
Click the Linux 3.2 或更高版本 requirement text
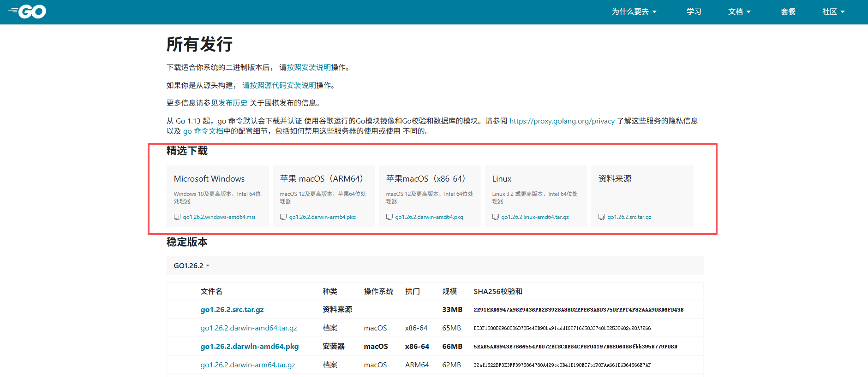535,198
